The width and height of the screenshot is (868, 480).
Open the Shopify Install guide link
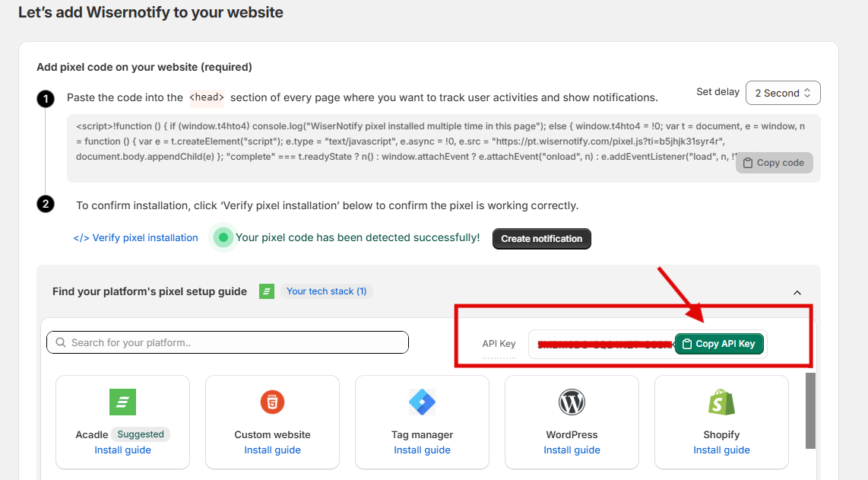(721, 450)
